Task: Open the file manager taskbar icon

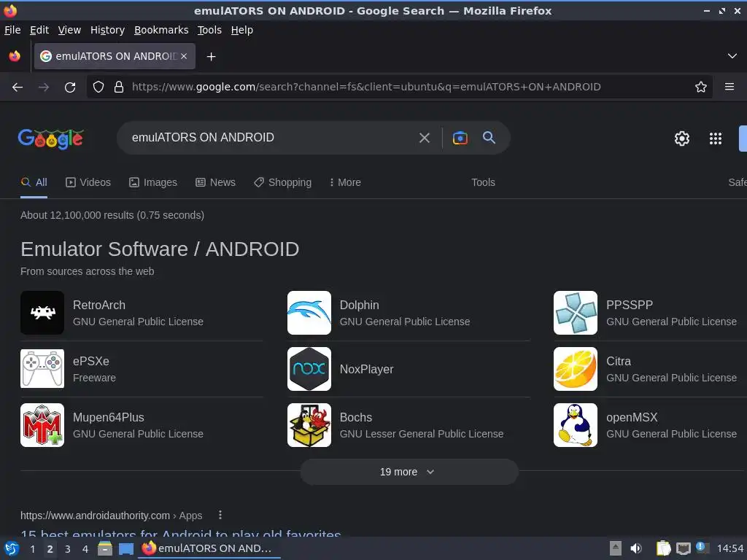Action: click(x=105, y=548)
